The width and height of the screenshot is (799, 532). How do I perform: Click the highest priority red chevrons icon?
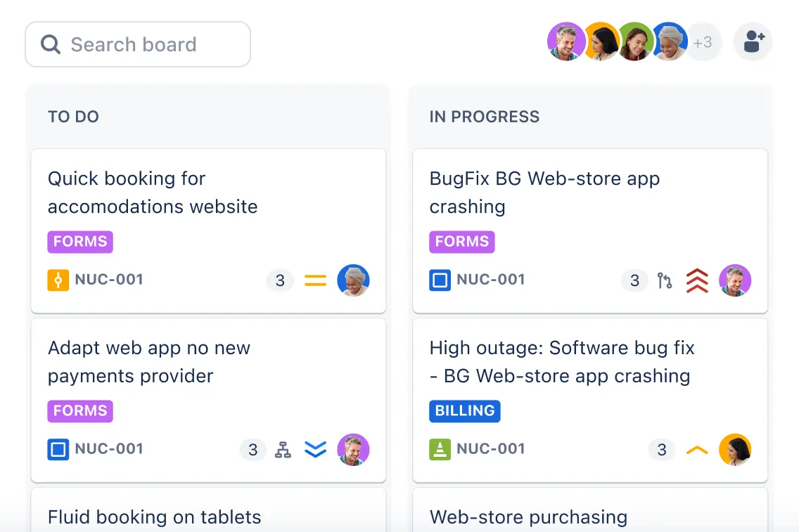tap(696, 280)
